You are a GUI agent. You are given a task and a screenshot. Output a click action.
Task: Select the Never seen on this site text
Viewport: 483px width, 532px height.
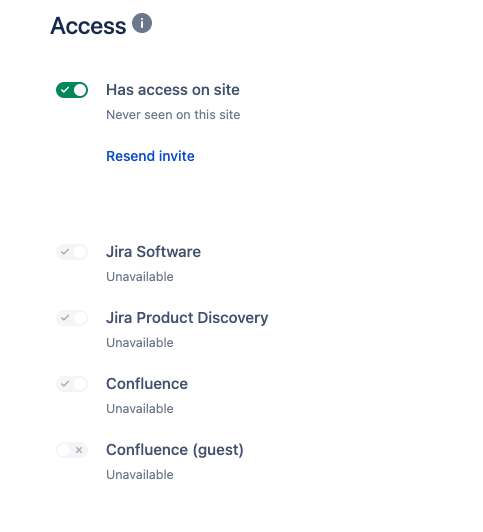(173, 115)
